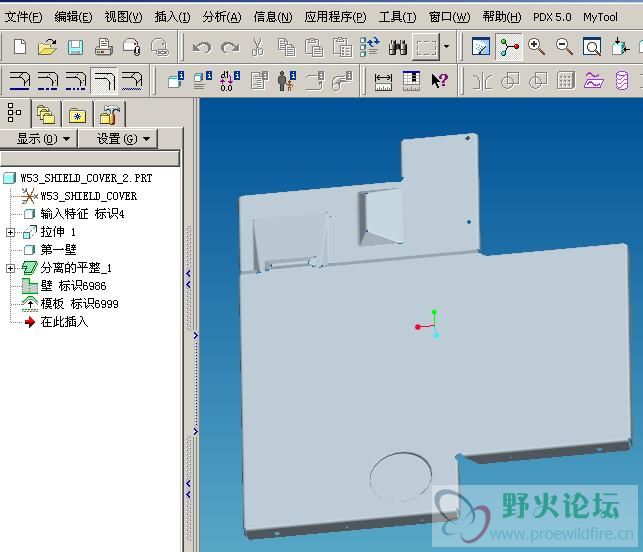Open the 设置(G) dropdown
The height and width of the screenshot is (552, 643).
[118, 139]
